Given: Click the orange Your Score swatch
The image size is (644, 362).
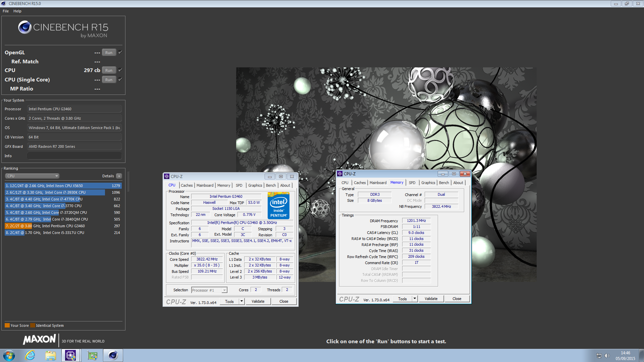Looking at the screenshot, I should coord(7,325).
